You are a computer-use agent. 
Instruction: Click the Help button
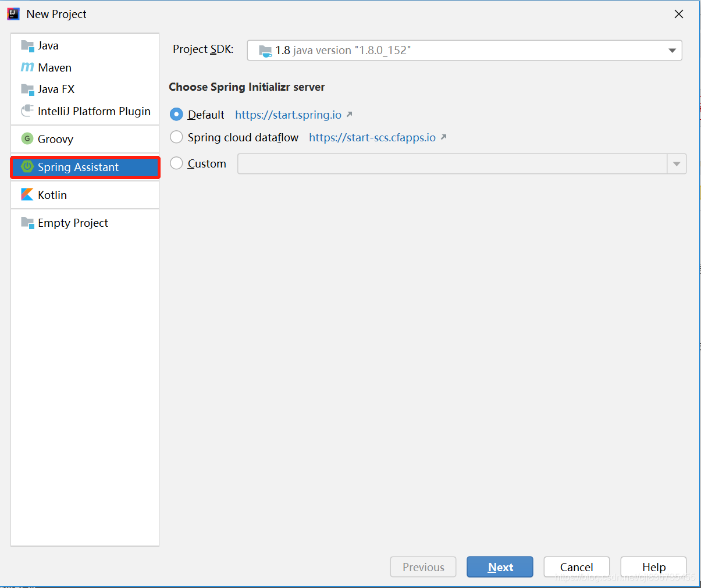(653, 567)
